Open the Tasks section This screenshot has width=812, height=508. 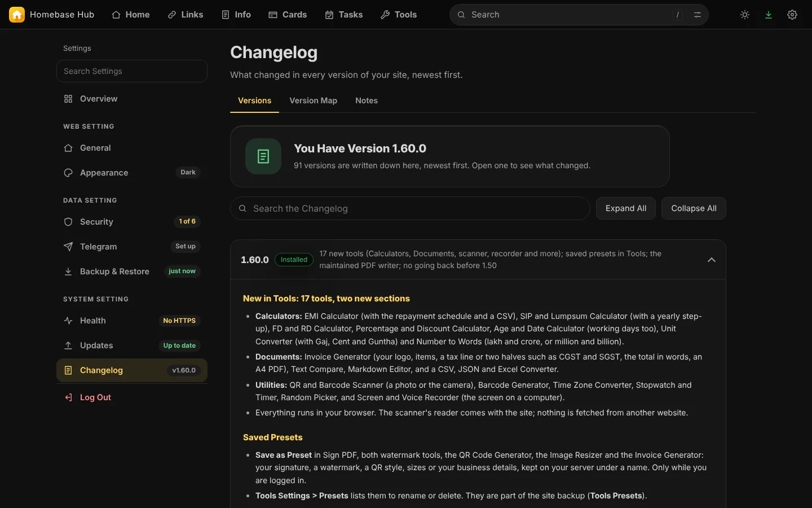click(x=344, y=15)
